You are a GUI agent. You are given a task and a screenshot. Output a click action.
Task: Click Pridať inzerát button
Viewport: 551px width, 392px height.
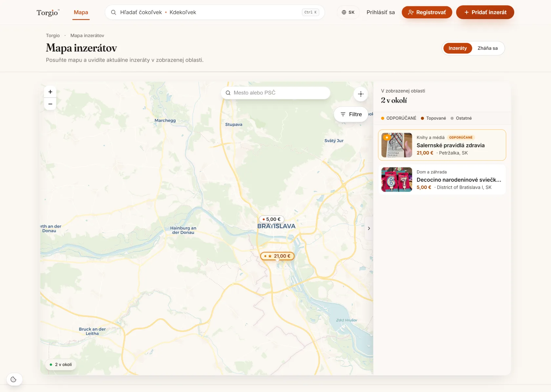click(x=485, y=12)
